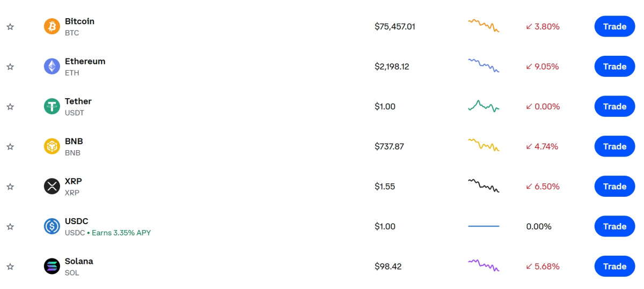Viewport: 644px width, 289px height.
Task: Hit the Trade button for USDC
Action: click(x=614, y=226)
